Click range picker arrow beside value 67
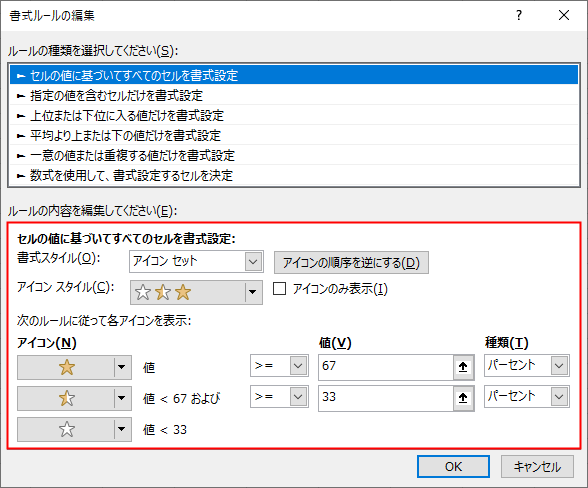 pos(463,367)
